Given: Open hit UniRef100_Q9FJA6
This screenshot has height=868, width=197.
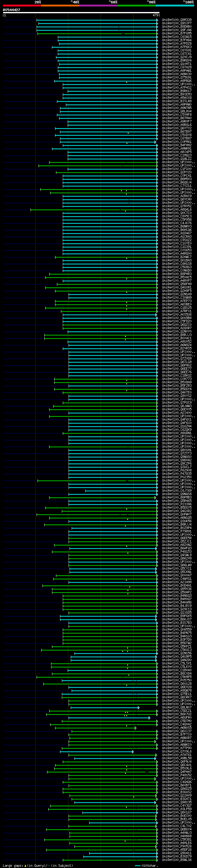Looking at the screenshot, I should click(177, 30).
